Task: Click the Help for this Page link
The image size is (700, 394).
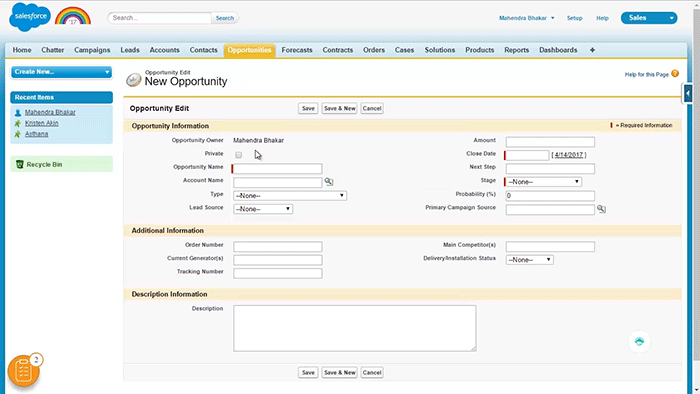Action: (x=646, y=75)
